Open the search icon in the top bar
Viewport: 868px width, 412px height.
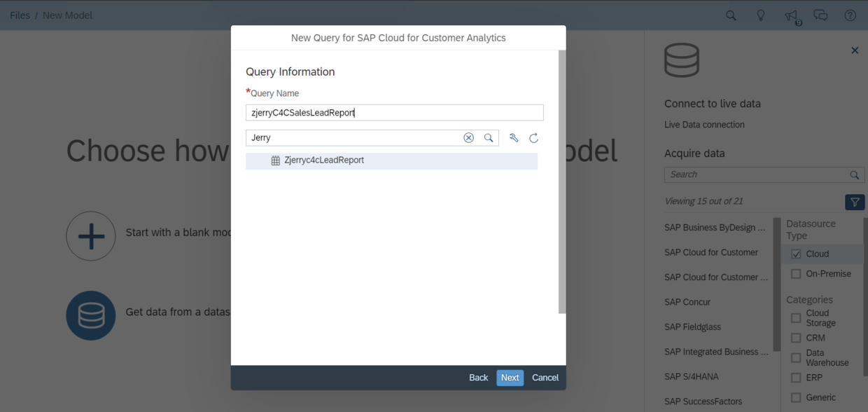(731, 15)
